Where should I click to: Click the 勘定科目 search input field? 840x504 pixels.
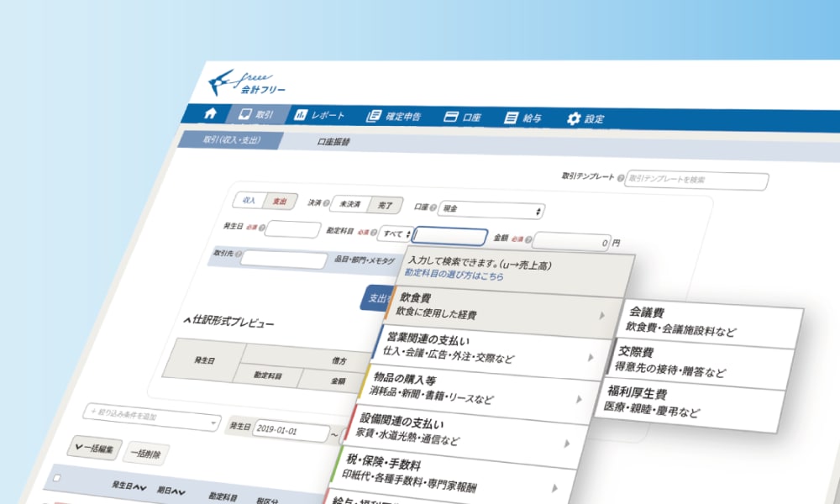coord(450,236)
